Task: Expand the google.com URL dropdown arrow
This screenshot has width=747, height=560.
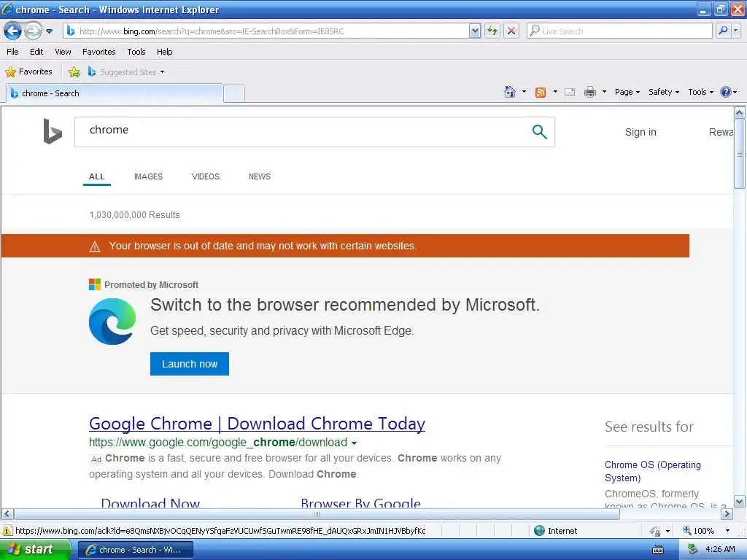Action: point(354,443)
